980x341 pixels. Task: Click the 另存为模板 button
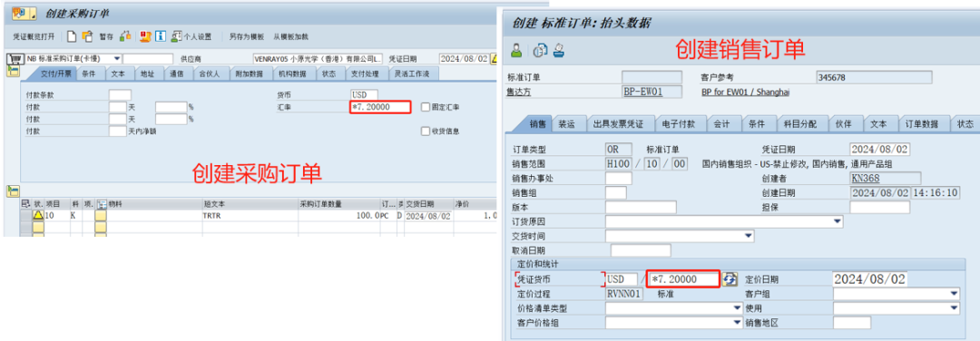point(246,37)
